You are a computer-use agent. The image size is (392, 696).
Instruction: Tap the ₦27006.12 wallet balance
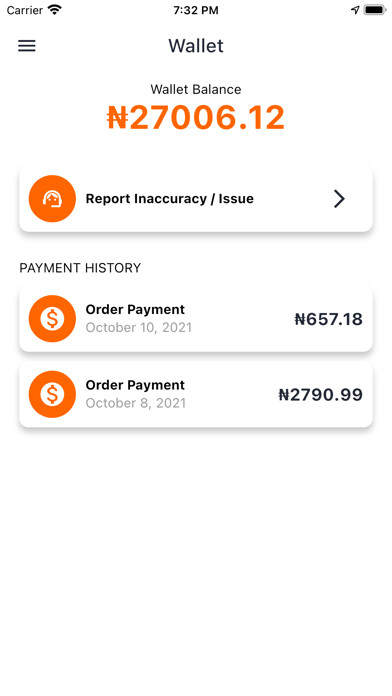196,118
